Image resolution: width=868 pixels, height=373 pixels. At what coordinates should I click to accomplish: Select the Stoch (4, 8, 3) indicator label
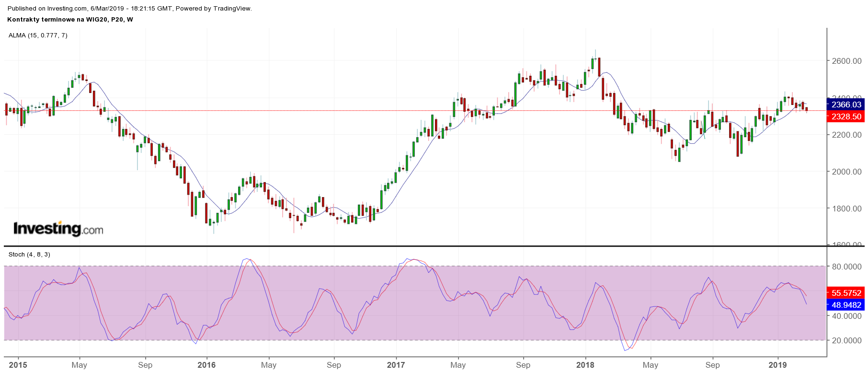[29, 255]
